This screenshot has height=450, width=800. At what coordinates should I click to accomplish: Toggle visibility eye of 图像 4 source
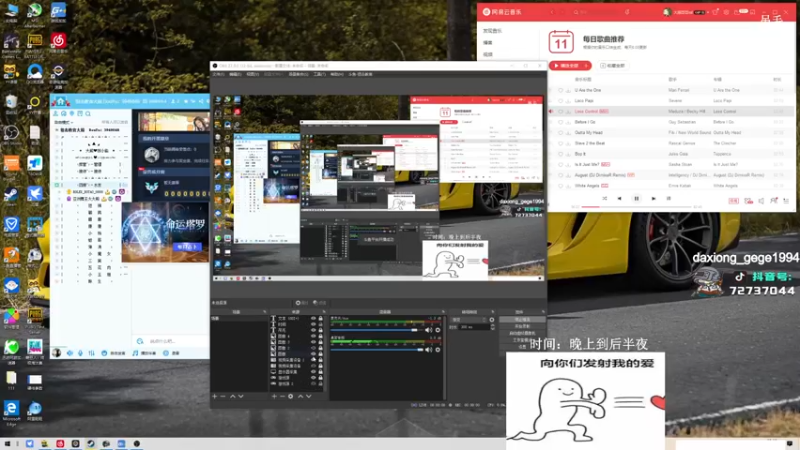[313, 336]
